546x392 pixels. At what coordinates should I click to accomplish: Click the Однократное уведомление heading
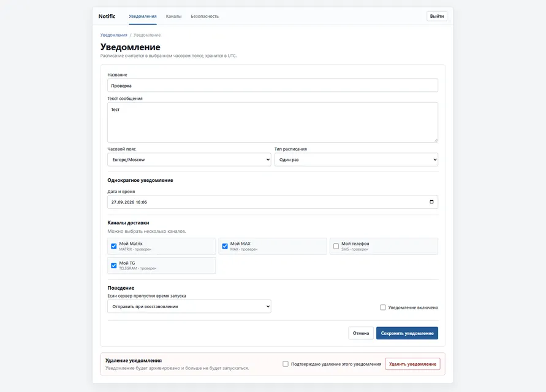(x=140, y=180)
